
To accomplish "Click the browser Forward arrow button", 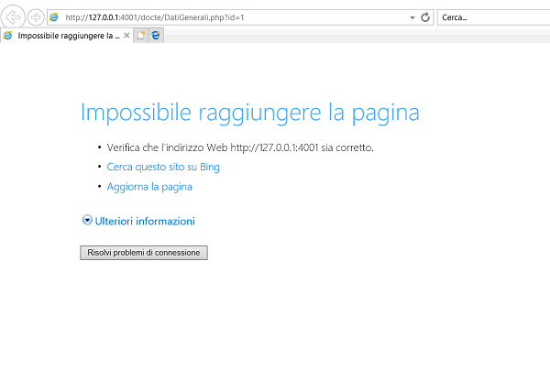I will 36,17.
